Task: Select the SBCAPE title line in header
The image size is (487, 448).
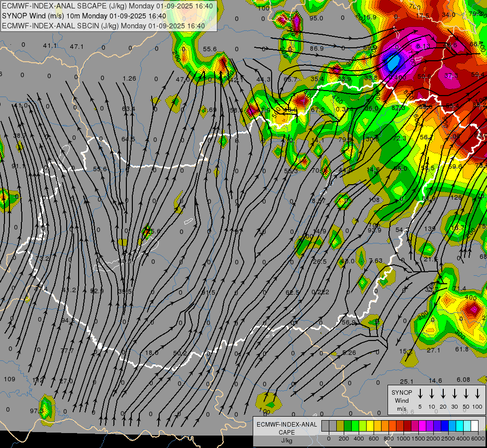Action: coord(107,6)
